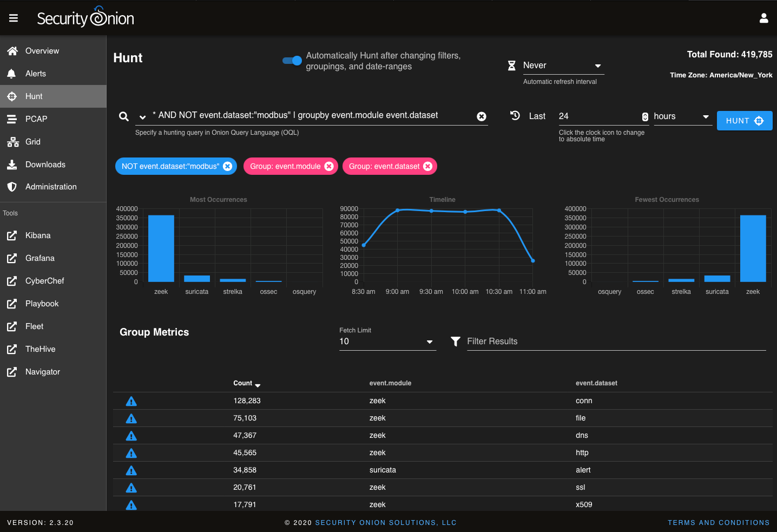Toggle the Automatically Hunt switch
Viewport: 777px width, 532px height.
(x=292, y=61)
